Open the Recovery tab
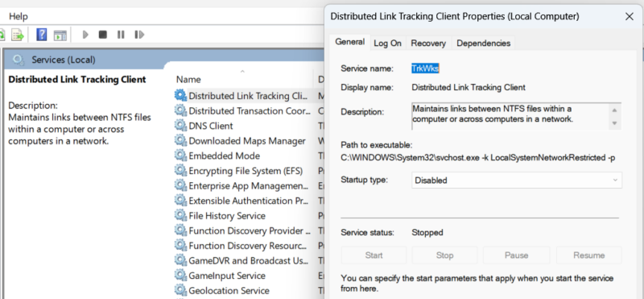This screenshot has height=299, width=644. (x=428, y=44)
